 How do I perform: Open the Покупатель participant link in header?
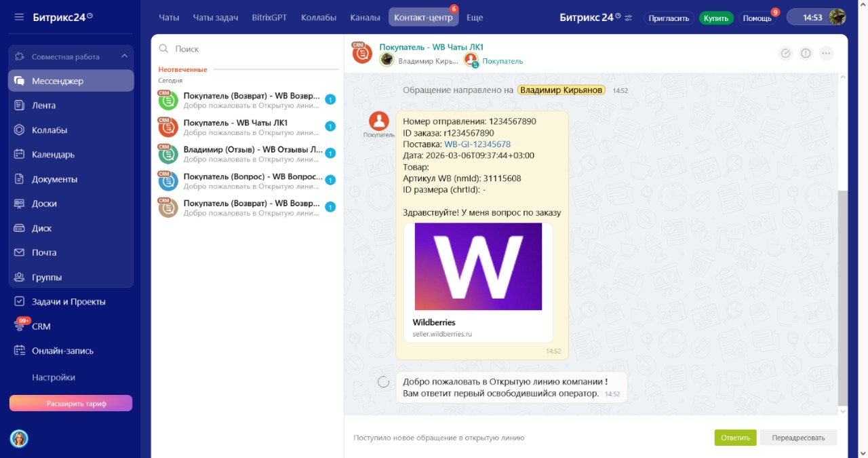coord(502,61)
